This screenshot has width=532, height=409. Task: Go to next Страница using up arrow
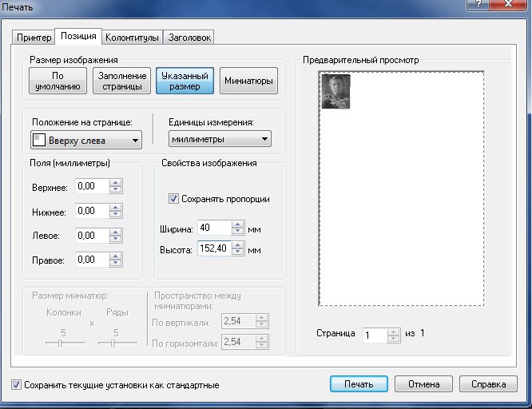pos(393,332)
